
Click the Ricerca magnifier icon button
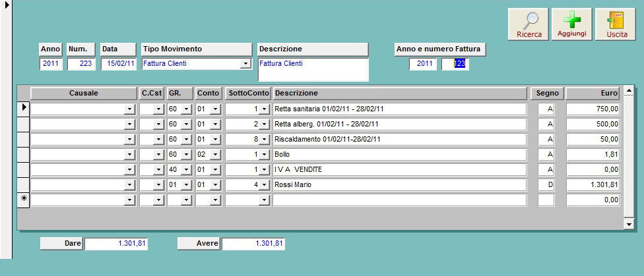529,25
